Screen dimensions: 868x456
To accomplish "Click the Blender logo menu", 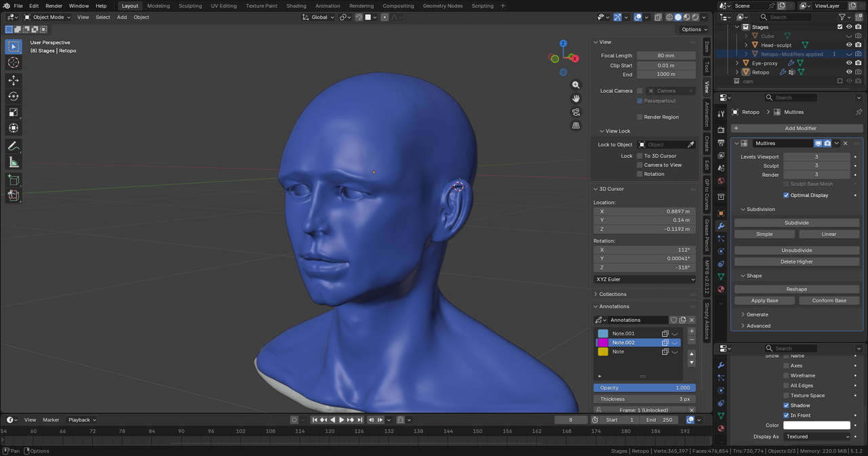I will [x=6, y=5].
